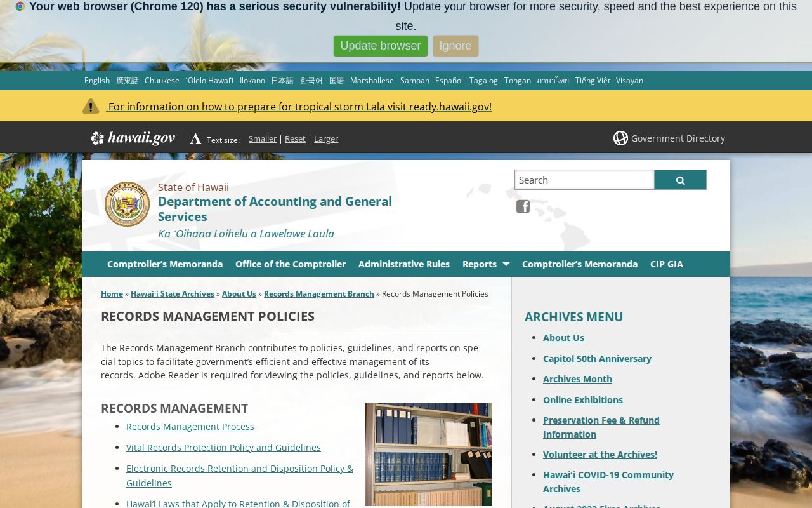Click the hawaii.gov logo

point(133,138)
